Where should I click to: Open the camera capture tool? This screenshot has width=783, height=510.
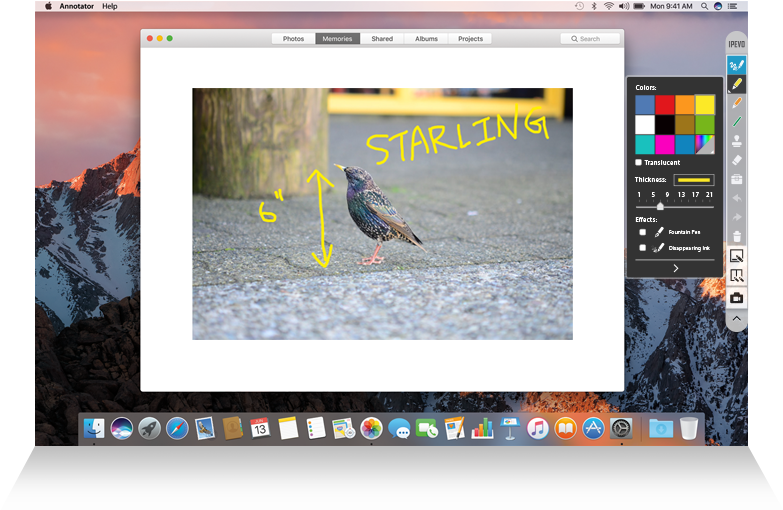736,298
